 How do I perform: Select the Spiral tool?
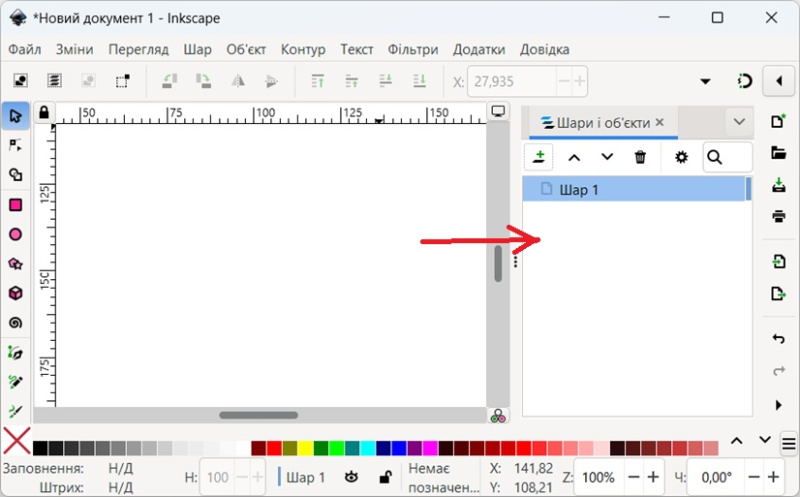[x=15, y=323]
